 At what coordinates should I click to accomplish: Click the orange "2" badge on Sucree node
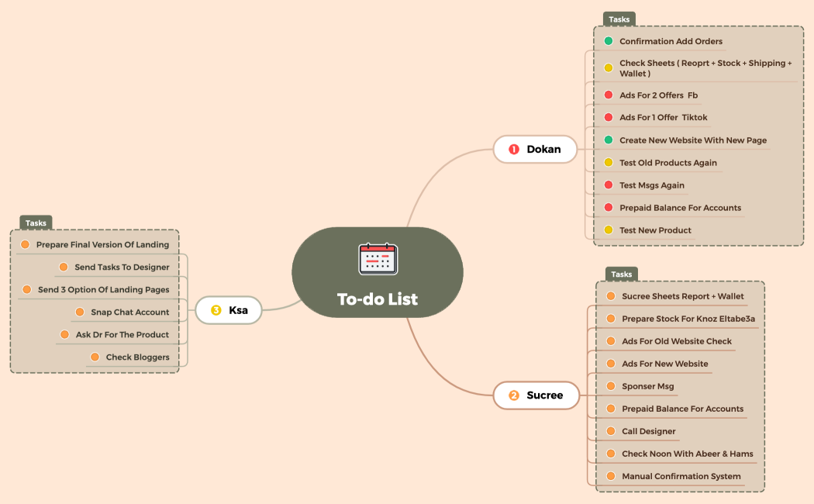click(x=513, y=395)
